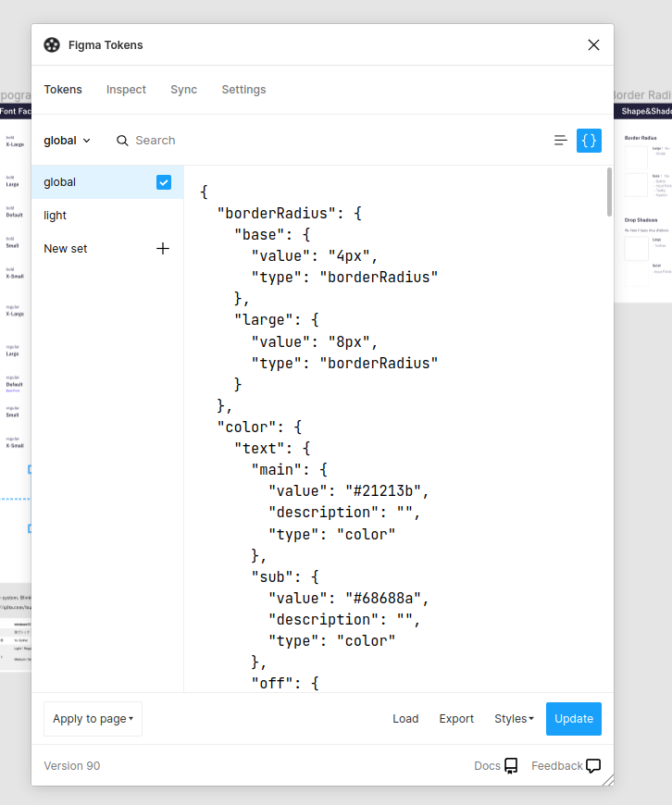
Task: Click the Export button
Action: tap(456, 719)
